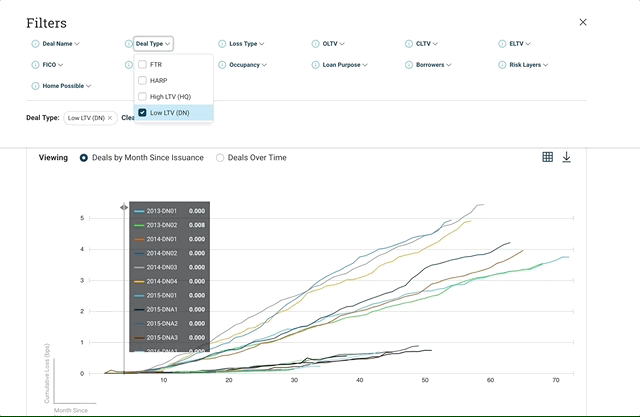Check the FTR deal type option

(142, 64)
